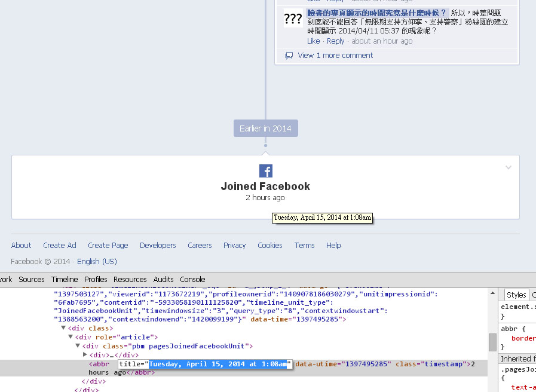Viewport: 536px width, 392px height.
Task: Click the Earlier in 2014 timeline marker
Action: [x=265, y=128]
